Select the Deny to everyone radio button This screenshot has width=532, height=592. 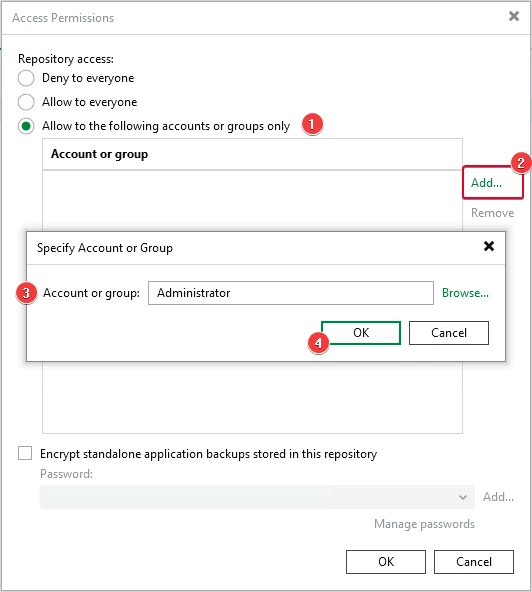pyautogui.click(x=26, y=78)
